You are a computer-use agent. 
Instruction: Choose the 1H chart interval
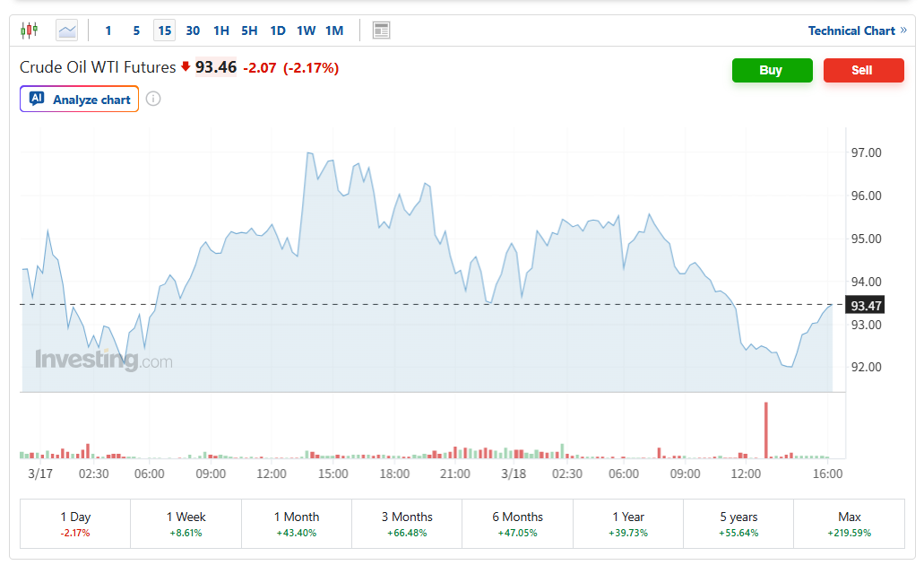[x=220, y=30]
